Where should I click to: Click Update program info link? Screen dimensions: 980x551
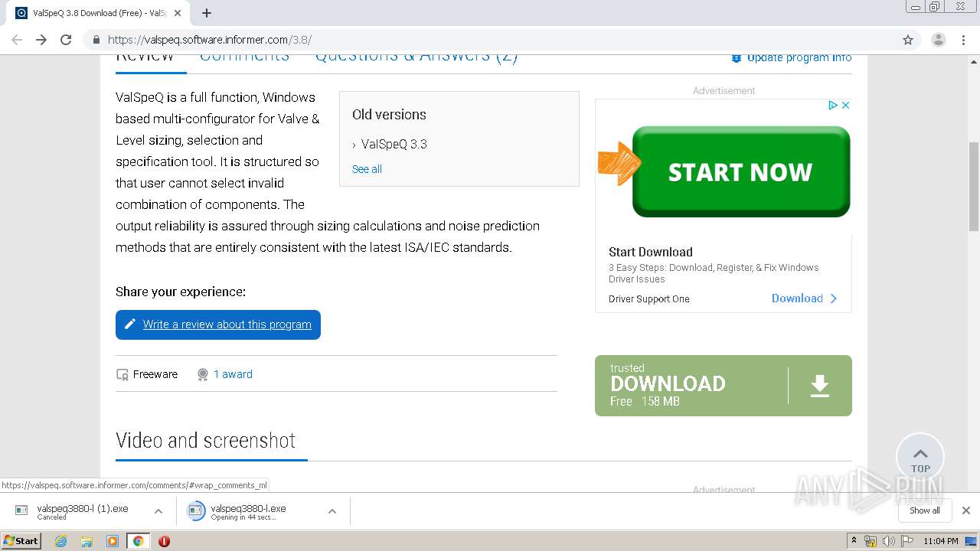(x=792, y=58)
